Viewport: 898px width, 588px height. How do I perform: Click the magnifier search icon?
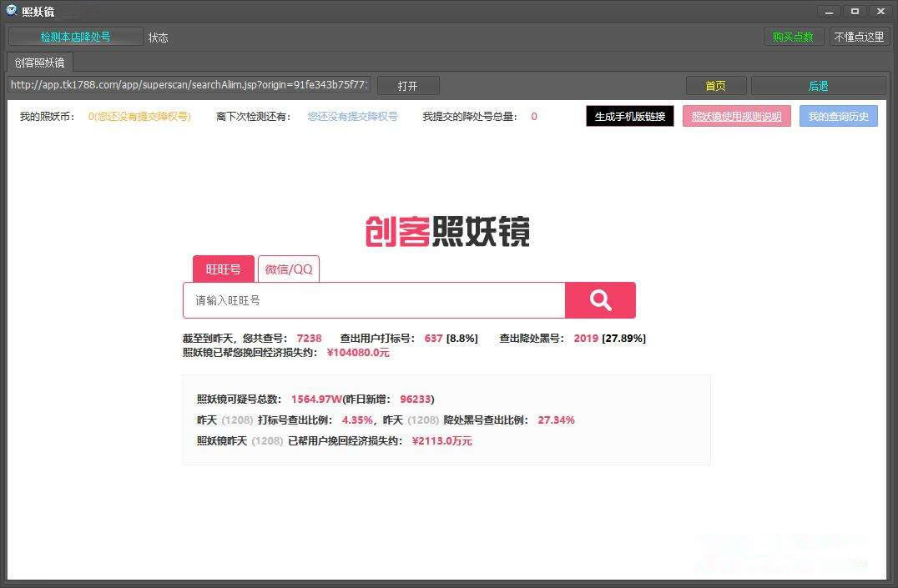tap(600, 299)
